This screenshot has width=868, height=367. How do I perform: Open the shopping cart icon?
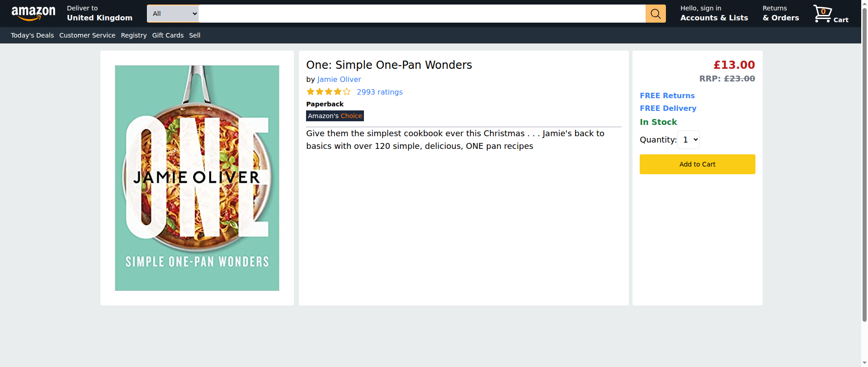coord(831,14)
